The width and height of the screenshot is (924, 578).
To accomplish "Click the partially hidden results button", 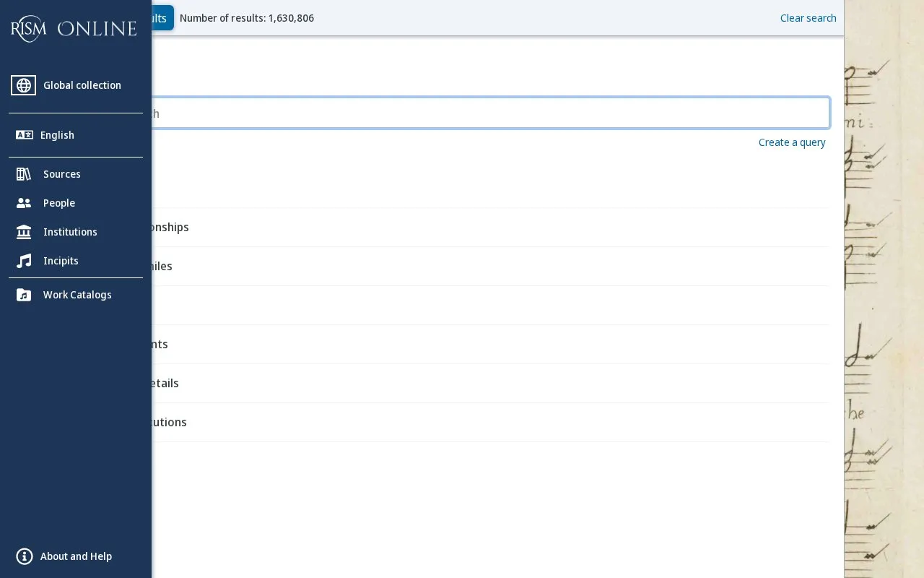I will tap(162, 18).
